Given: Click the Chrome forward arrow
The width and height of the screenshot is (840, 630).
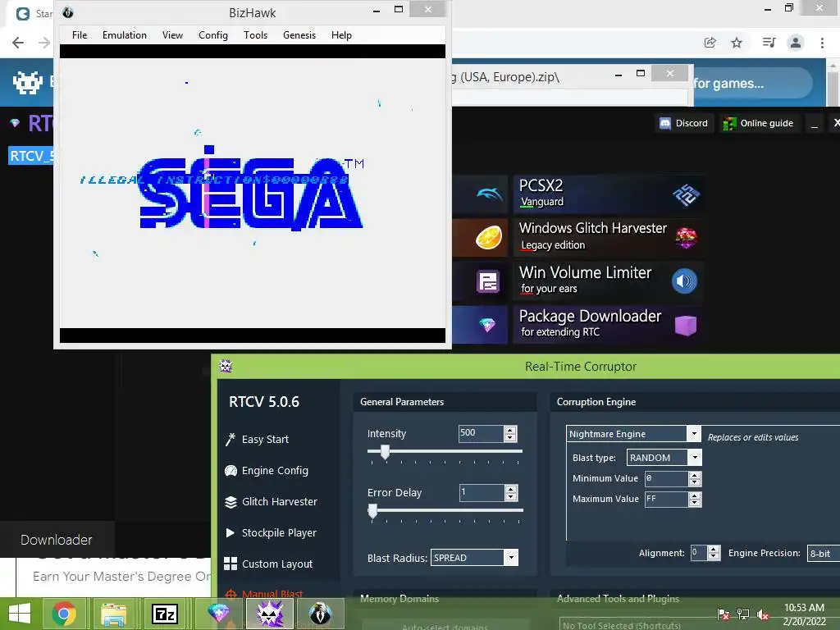Looking at the screenshot, I should tap(44, 43).
